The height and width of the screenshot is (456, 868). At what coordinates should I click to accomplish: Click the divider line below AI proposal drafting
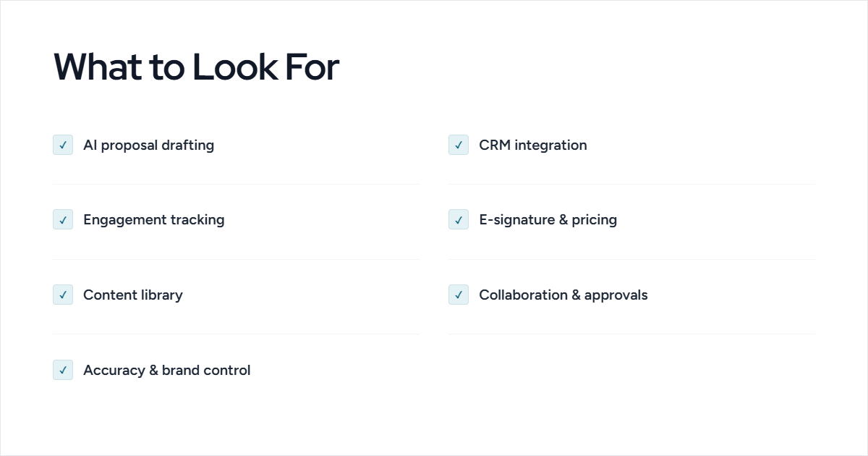237,184
